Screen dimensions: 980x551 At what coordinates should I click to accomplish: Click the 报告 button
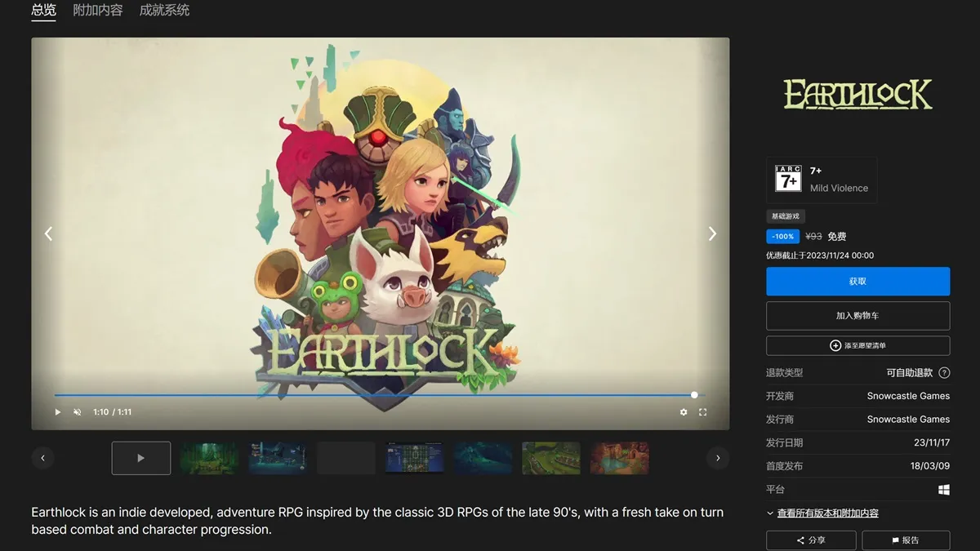(x=906, y=540)
